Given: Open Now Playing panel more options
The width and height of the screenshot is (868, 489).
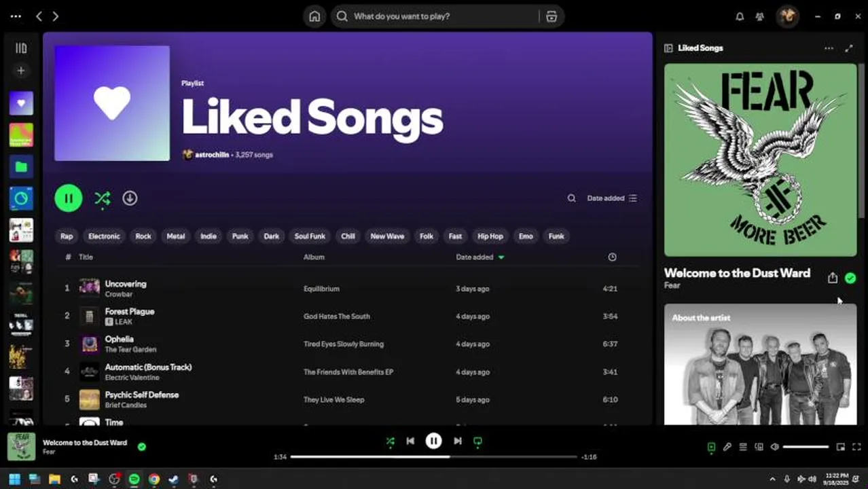Looking at the screenshot, I should (829, 48).
